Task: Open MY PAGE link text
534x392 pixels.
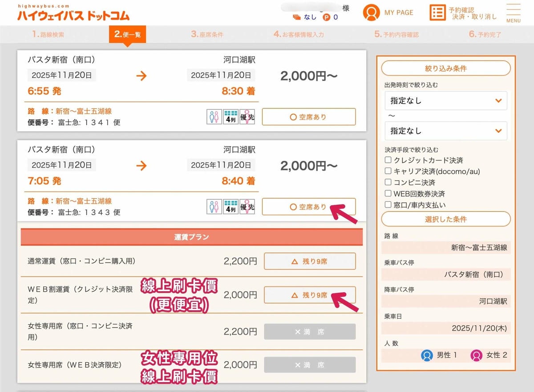Action: (399, 12)
